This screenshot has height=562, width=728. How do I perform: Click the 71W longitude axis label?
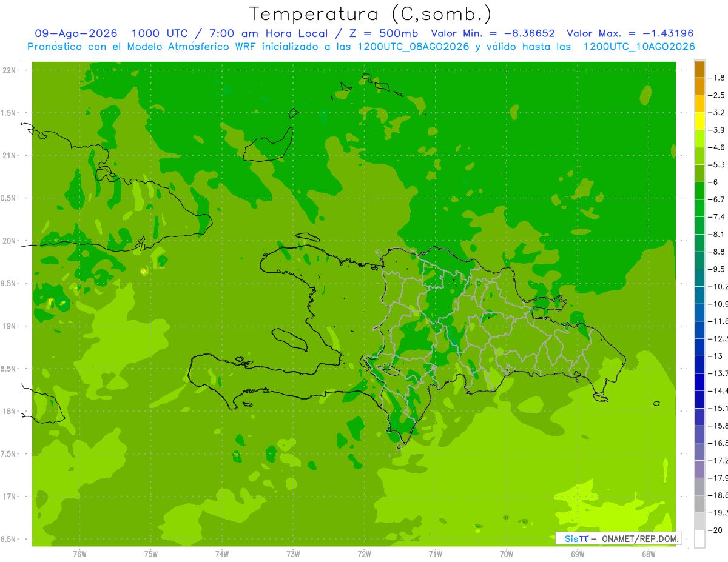(435, 554)
